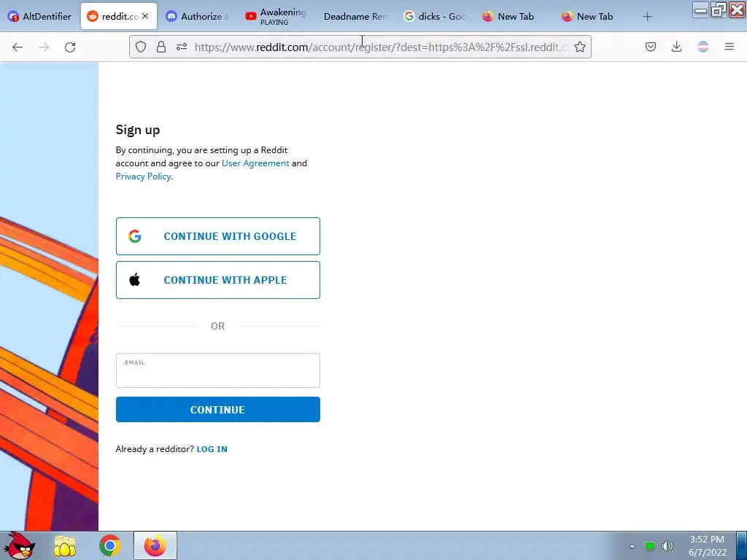Click the Firefox taskbar icon
The height and width of the screenshot is (560, 747).
click(x=155, y=545)
